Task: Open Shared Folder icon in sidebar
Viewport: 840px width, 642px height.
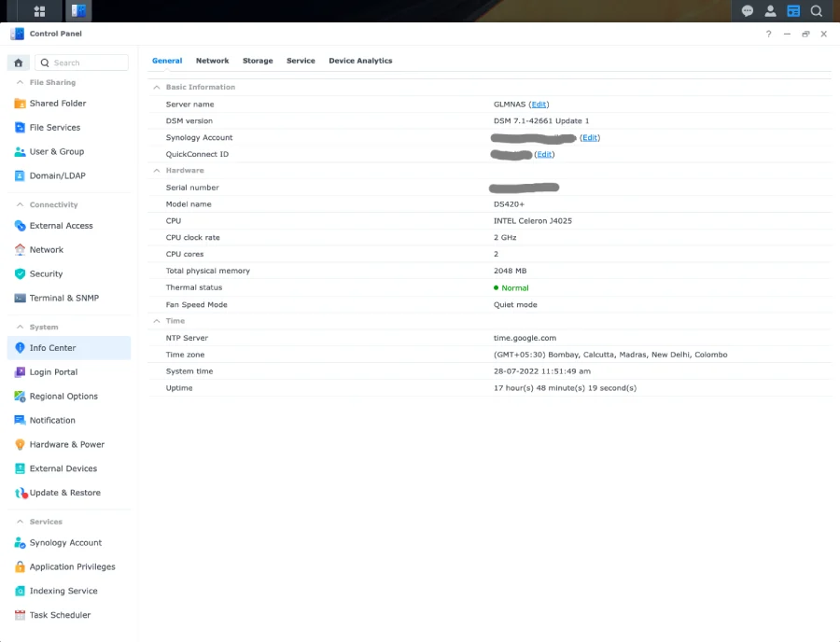Action: tap(20, 104)
